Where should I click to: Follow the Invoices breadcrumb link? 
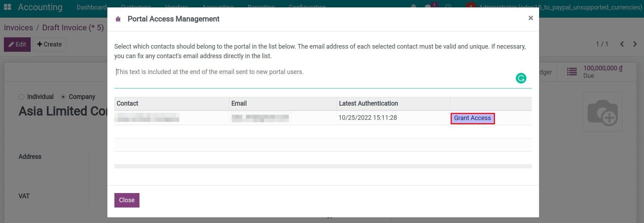pyautogui.click(x=18, y=27)
